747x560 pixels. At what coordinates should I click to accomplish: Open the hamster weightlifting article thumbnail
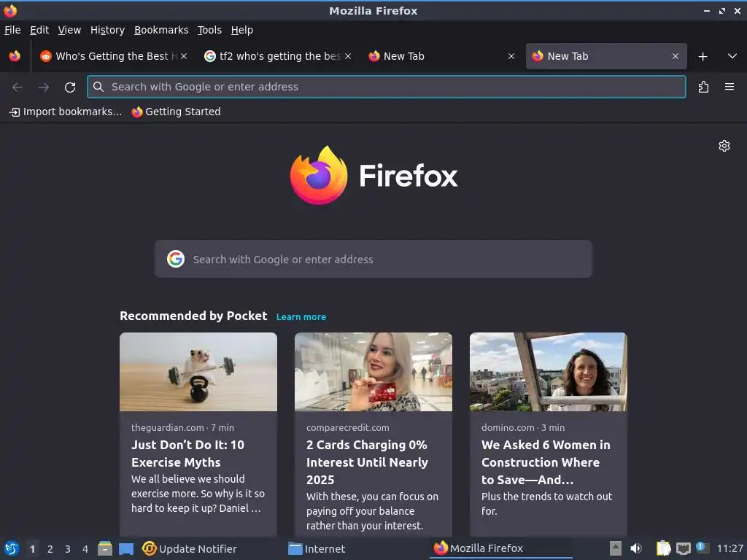(198, 372)
